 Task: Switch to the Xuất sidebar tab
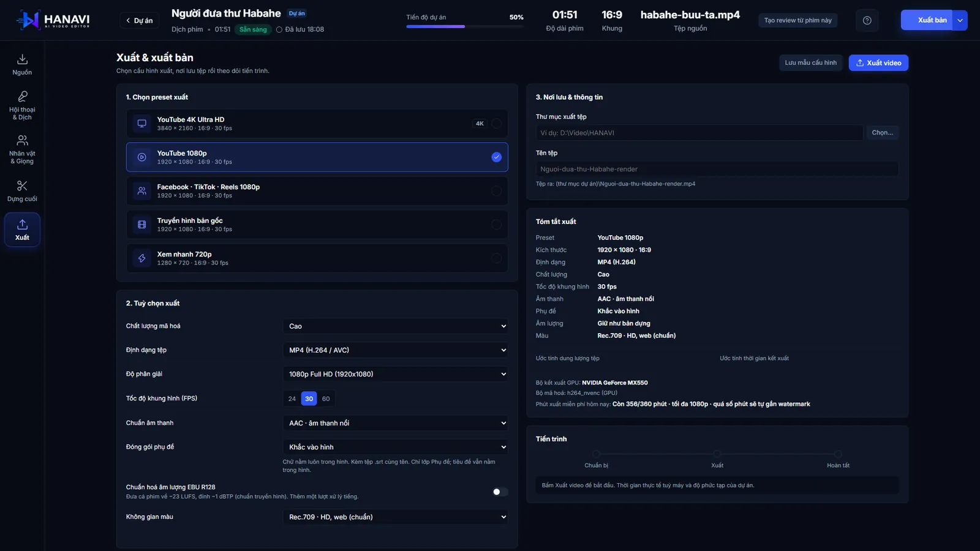[x=22, y=230]
